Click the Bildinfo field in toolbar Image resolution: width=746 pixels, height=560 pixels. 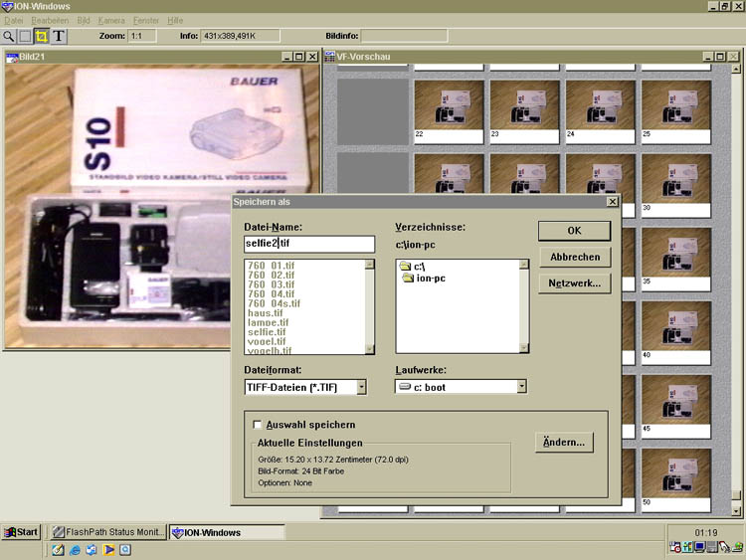(404, 36)
